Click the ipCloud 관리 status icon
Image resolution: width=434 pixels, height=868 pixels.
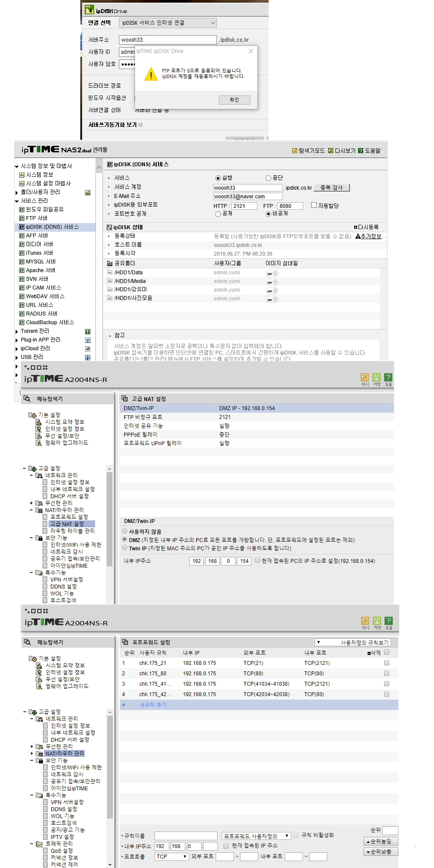pos(88,349)
